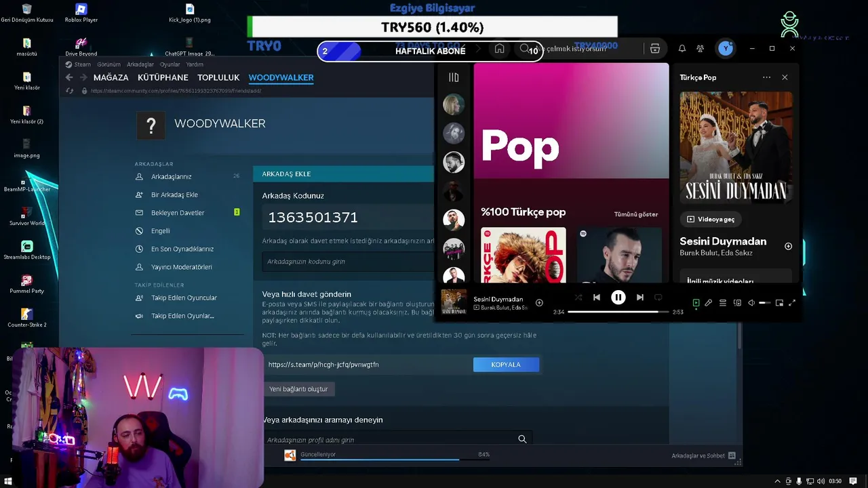Click the album thumbnail in Spotify player bar
Image resolution: width=868 pixels, height=488 pixels.
point(454,302)
